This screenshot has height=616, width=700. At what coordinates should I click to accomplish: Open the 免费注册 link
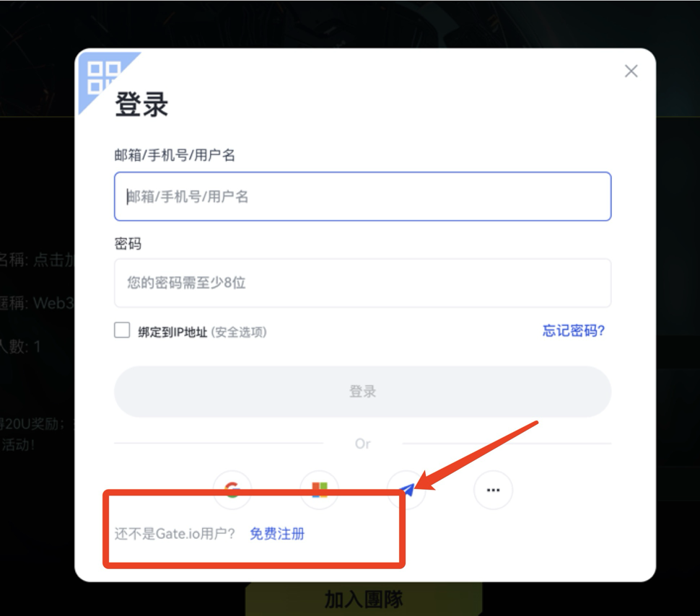(x=277, y=534)
